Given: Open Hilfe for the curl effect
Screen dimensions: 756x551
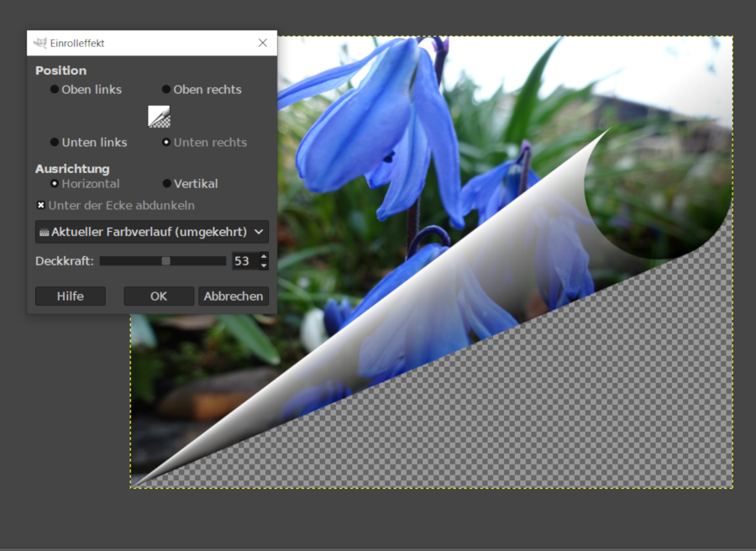Looking at the screenshot, I should coord(71,296).
